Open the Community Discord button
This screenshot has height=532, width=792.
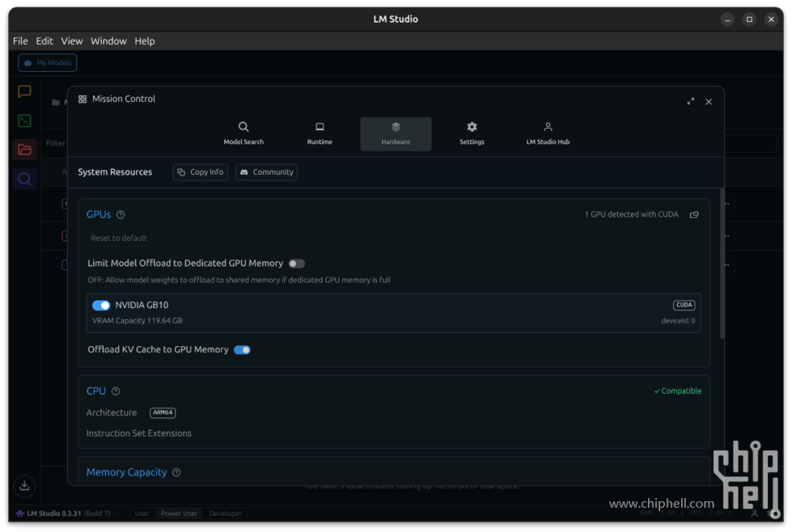266,172
